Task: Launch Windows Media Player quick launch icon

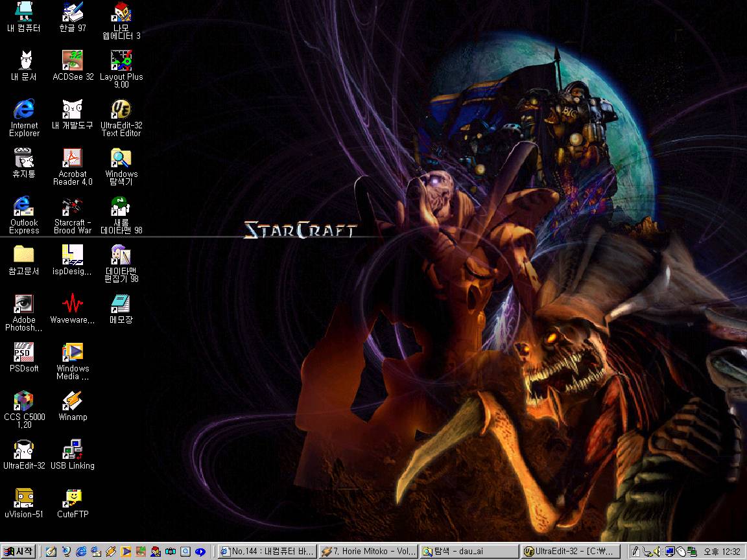Action: (126, 552)
